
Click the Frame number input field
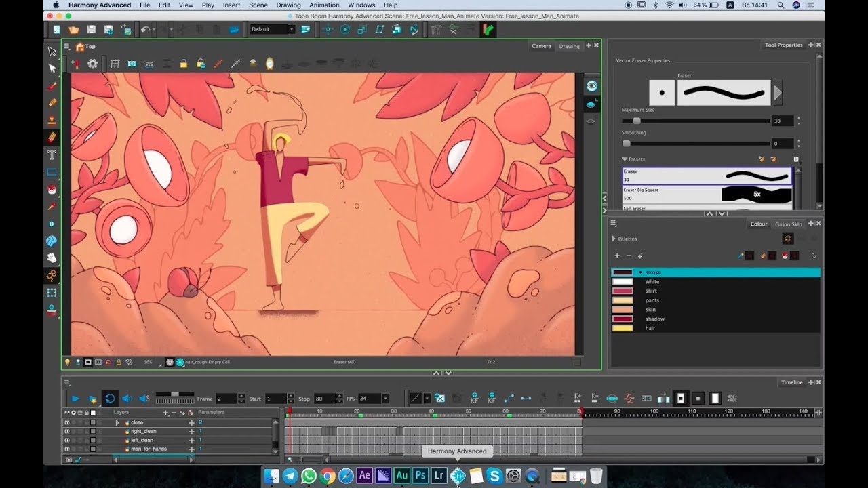[x=226, y=399]
